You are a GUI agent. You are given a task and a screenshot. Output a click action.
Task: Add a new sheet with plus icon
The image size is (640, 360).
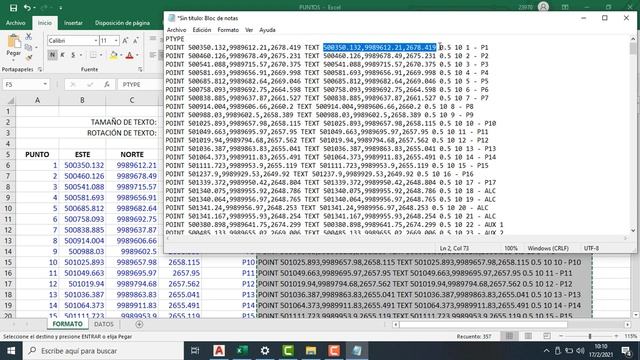tap(139, 324)
